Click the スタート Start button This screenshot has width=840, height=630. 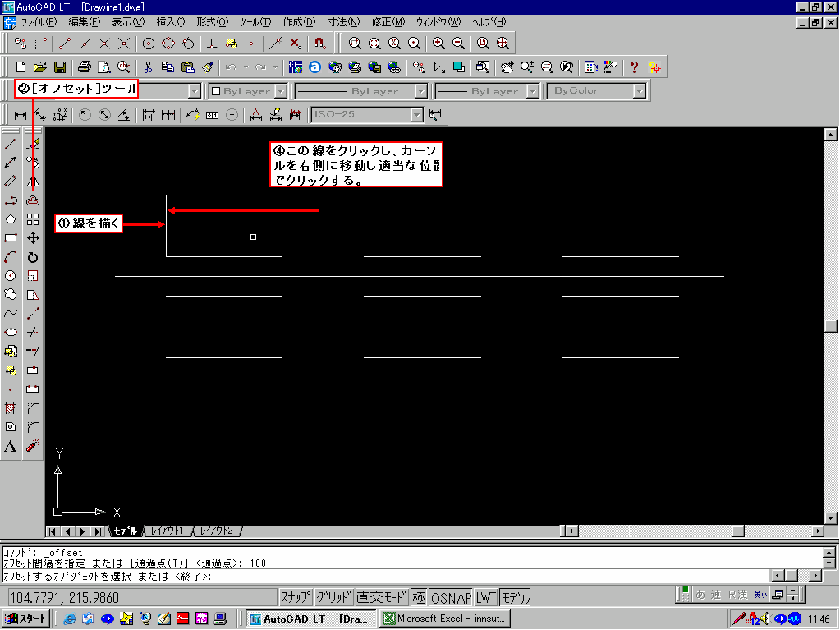point(25,619)
